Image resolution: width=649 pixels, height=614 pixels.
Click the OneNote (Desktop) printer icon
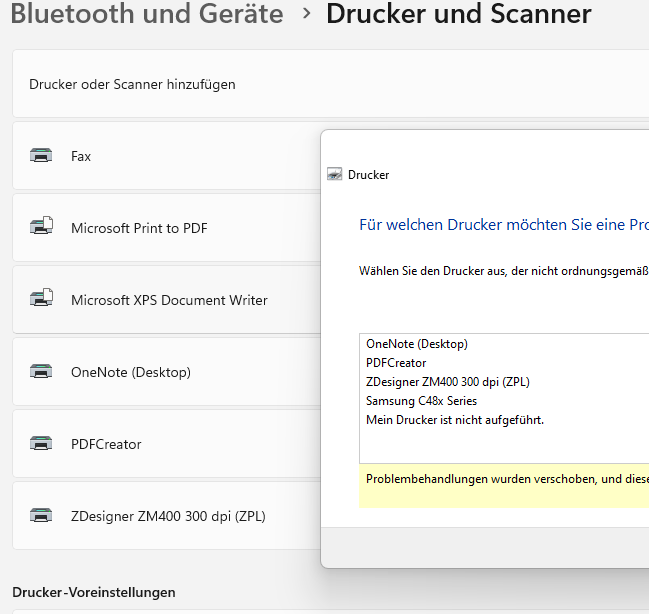pos(41,371)
